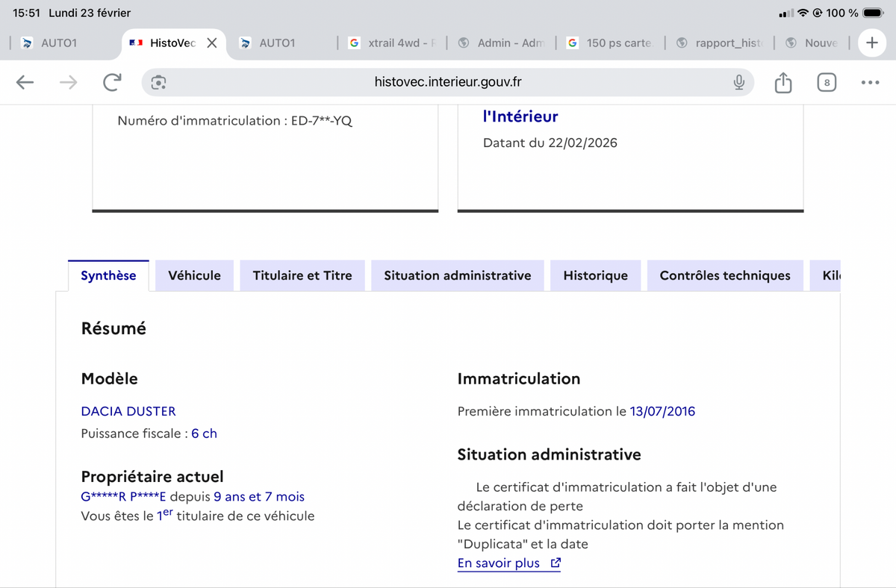Open the Contrôles techniques tab
The width and height of the screenshot is (896, 588).
coord(724,275)
